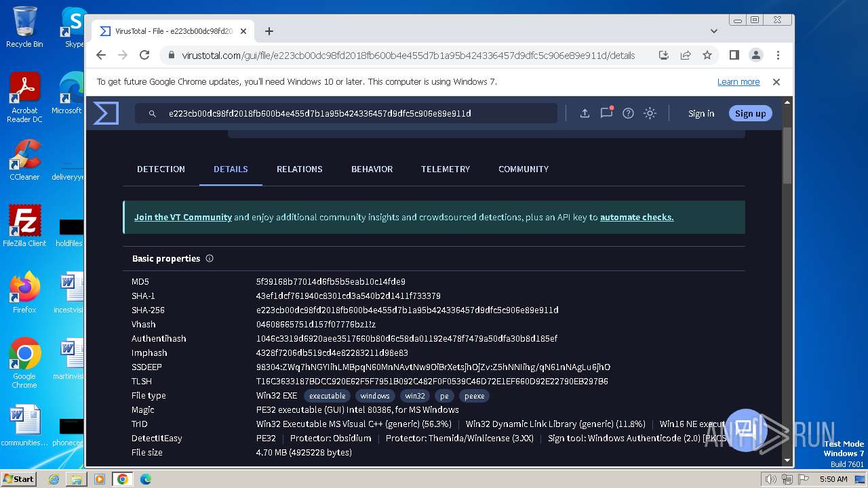This screenshot has height=488, width=868.
Task: Reload the page
Action: pos(144,56)
